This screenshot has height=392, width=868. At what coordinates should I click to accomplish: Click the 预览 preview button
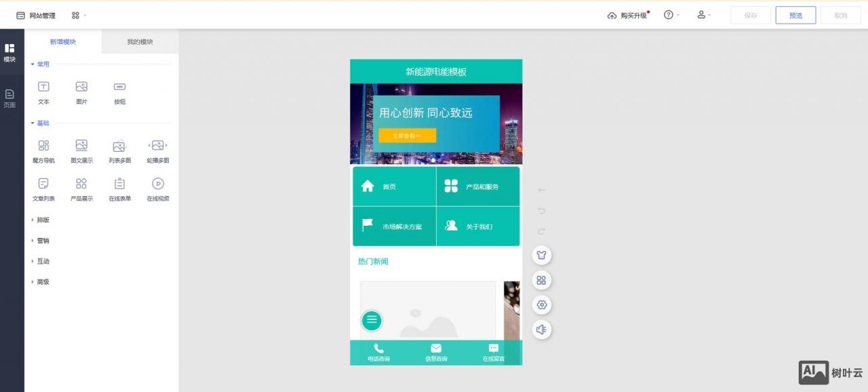[x=795, y=16]
